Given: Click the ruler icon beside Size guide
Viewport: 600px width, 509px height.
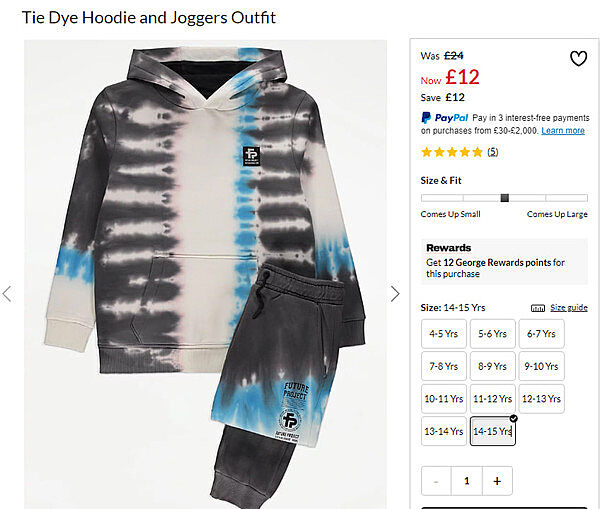Looking at the screenshot, I should pos(538,308).
